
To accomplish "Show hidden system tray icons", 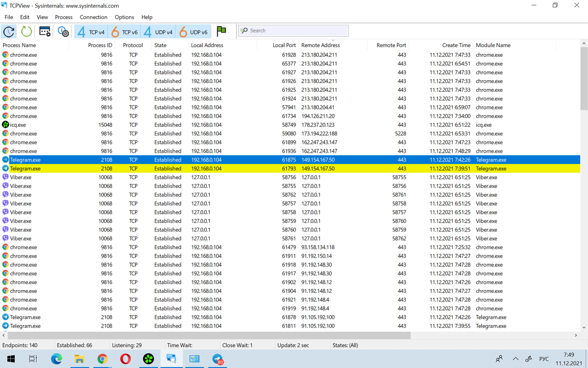I will (x=515, y=359).
